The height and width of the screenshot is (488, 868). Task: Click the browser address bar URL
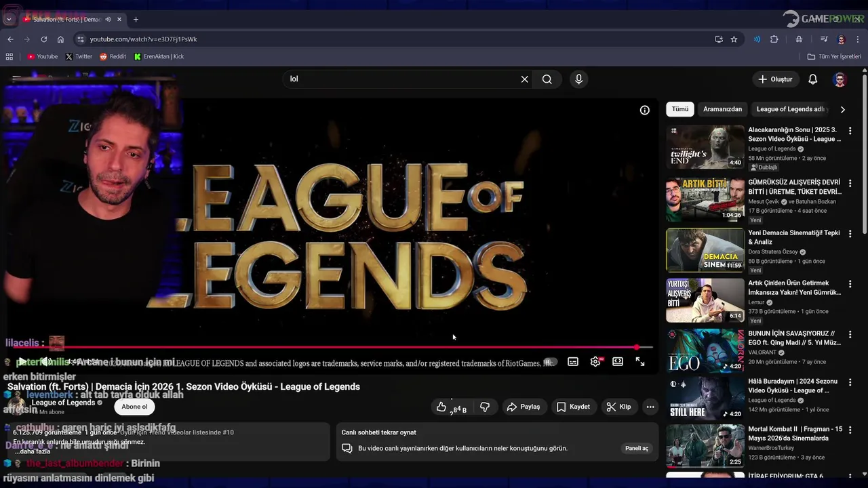(x=143, y=39)
